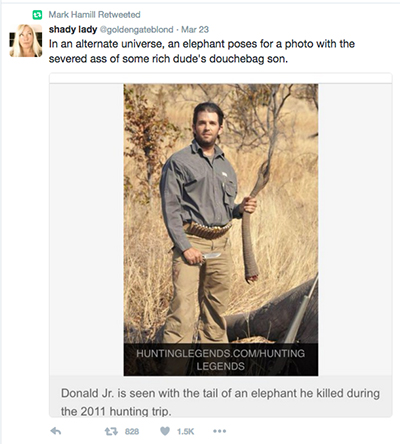The height and width of the screenshot is (444, 400).
Task: Open shady lady's profile avatar
Action: pyautogui.click(x=26, y=41)
